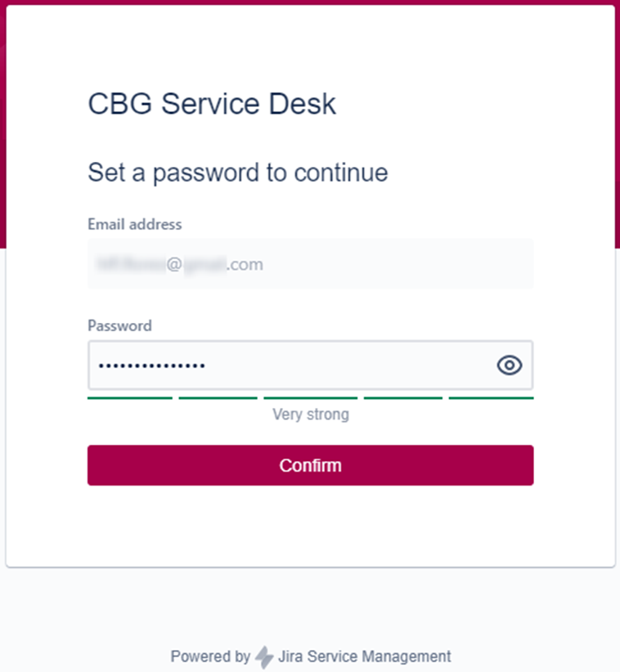Click the ".com" ending of the email
The image size is (620, 672).
(x=245, y=265)
